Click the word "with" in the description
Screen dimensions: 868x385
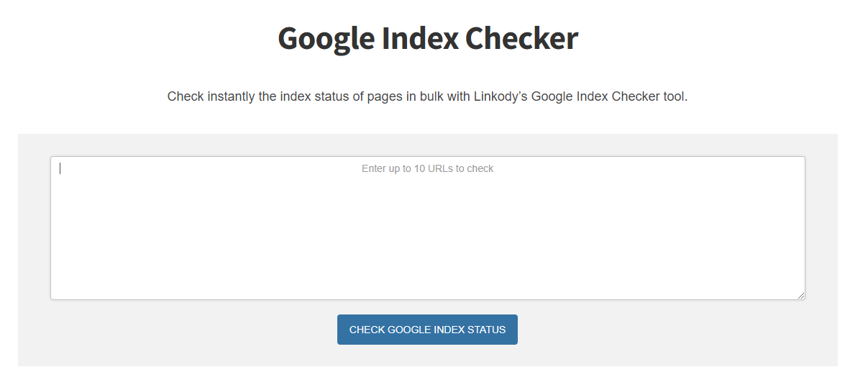(x=459, y=96)
